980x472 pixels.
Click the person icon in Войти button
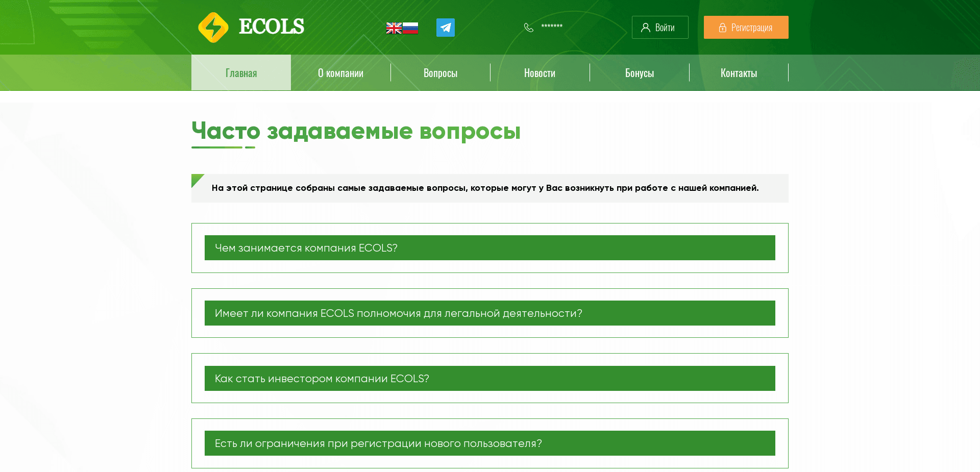point(646,27)
